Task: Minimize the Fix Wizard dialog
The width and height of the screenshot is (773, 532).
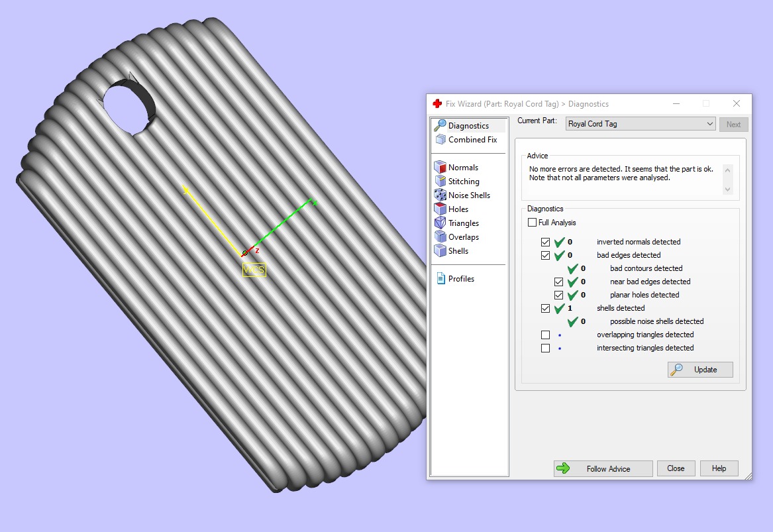Action: click(676, 103)
